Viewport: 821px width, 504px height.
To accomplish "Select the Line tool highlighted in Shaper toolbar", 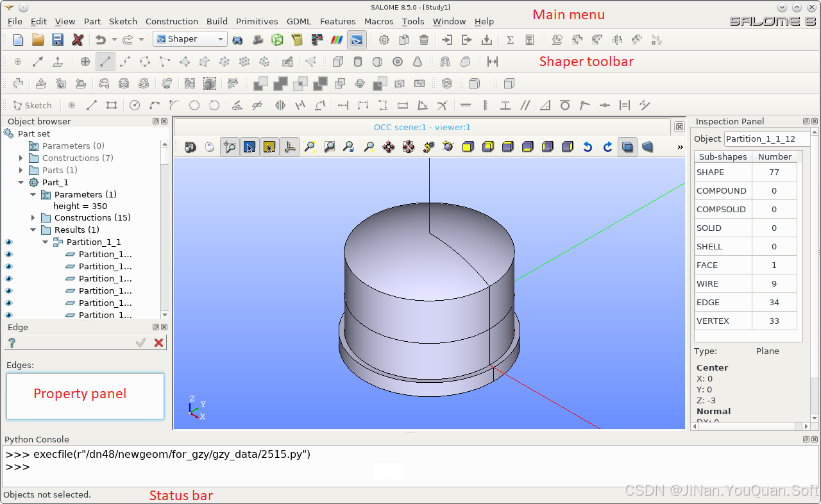I will click(x=105, y=62).
